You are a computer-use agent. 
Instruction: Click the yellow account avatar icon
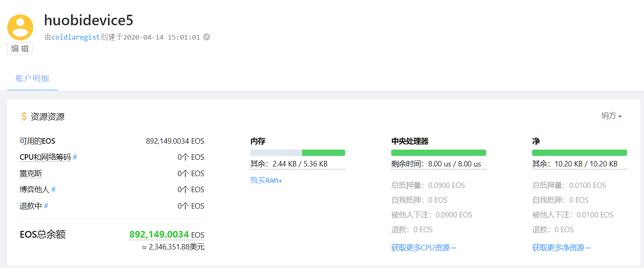coord(20,27)
